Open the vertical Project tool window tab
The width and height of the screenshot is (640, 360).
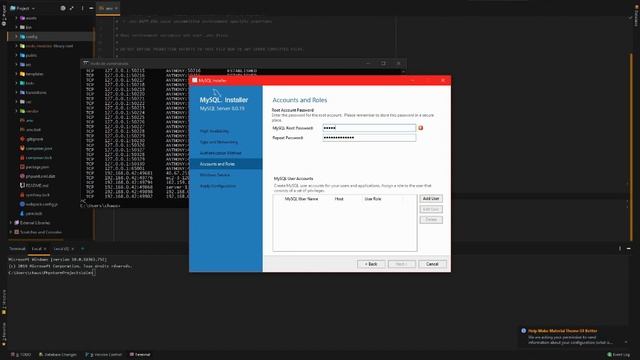[x=4, y=16]
